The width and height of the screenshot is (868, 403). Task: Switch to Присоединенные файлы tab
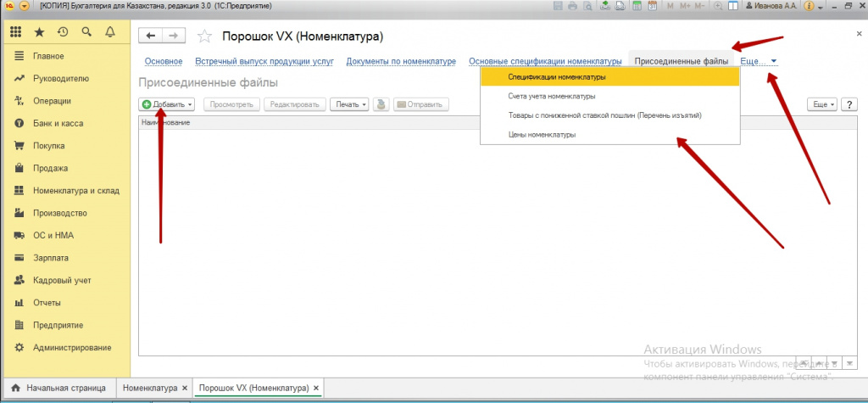(x=681, y=61)
